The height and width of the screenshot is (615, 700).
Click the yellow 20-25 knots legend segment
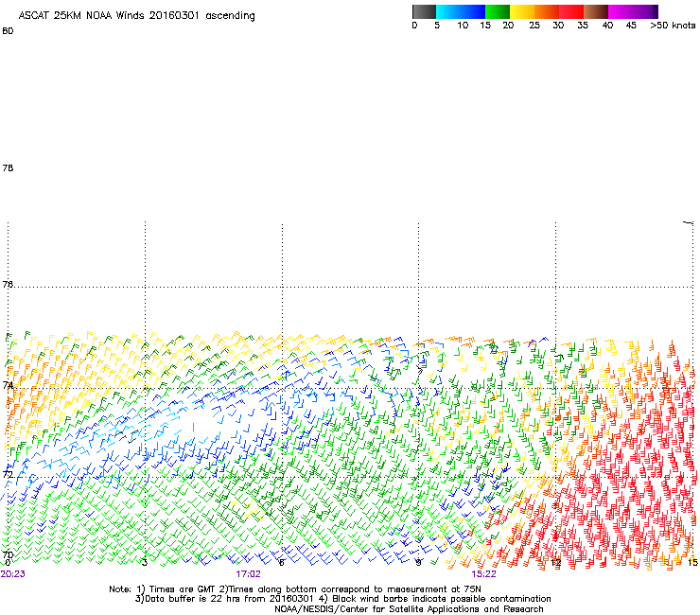[522, 11]
